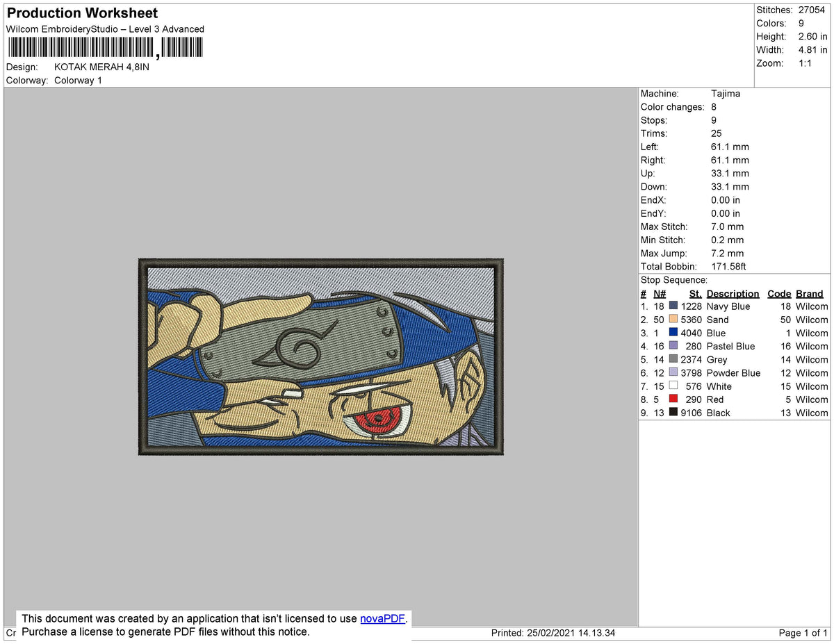Select the Sand color swatch

672,319
